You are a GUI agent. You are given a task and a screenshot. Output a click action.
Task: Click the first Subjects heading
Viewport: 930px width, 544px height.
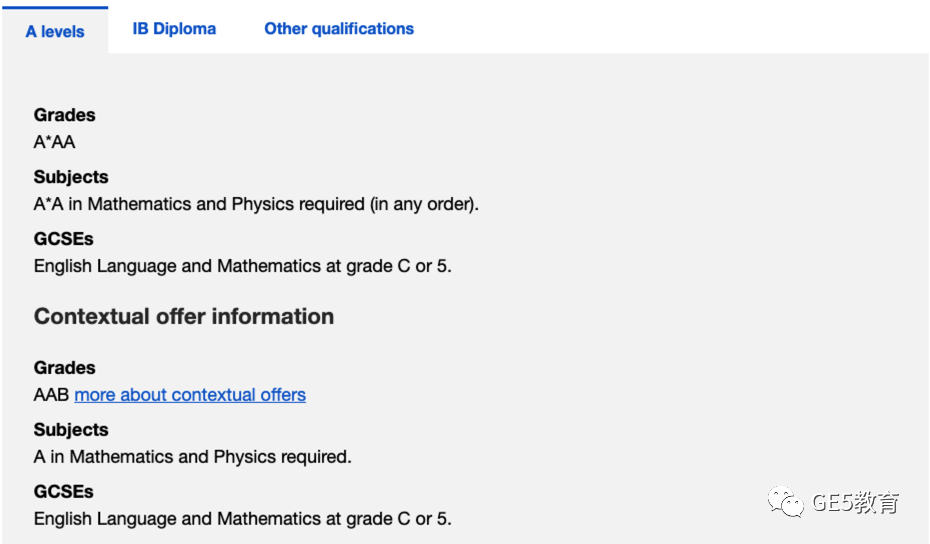(x=71, y=177)
